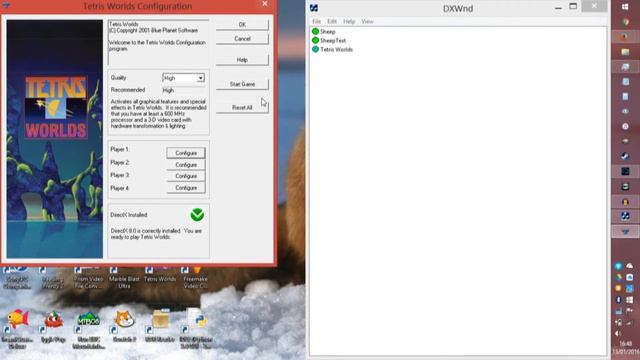Viewport: 640px width, 360px height.
Task: Select the Python desktop shortcut
Action: [196, 329]
